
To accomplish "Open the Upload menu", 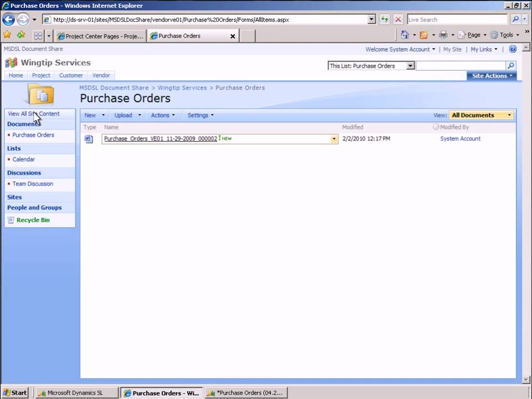I will click(127, 115).
